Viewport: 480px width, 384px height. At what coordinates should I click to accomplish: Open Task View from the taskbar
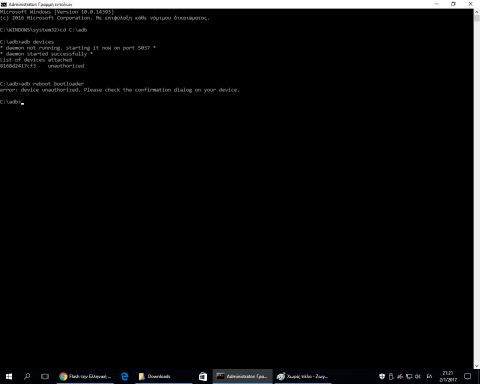coord(45,376)
